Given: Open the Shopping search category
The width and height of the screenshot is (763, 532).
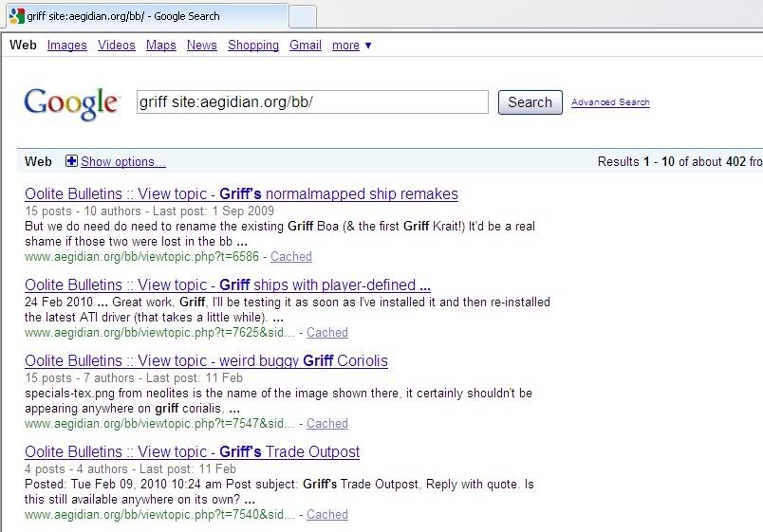Looking at the screenshot, I should point(253,46).
